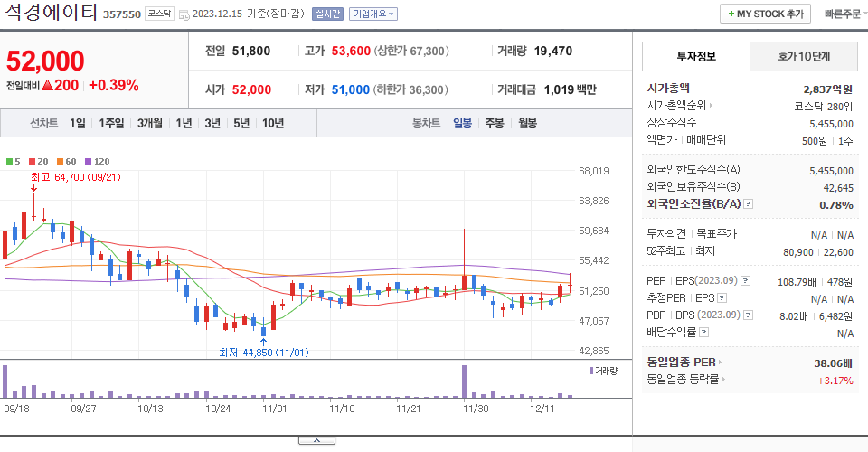Image resolution: width=868 pixels, height=452 pixels.
Task: Select 주봉 weekly candle chart
Action: pos(495,123)
